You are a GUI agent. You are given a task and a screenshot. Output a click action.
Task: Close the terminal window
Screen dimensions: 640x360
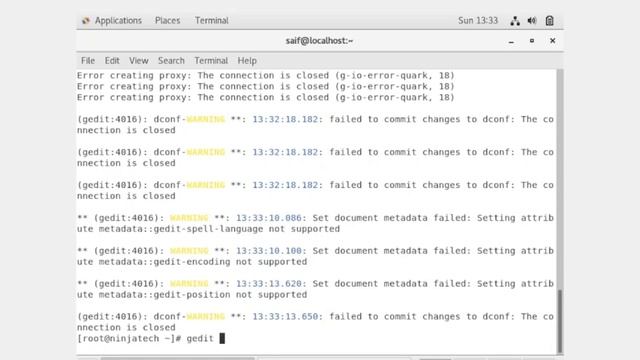[x=552, y=41]
